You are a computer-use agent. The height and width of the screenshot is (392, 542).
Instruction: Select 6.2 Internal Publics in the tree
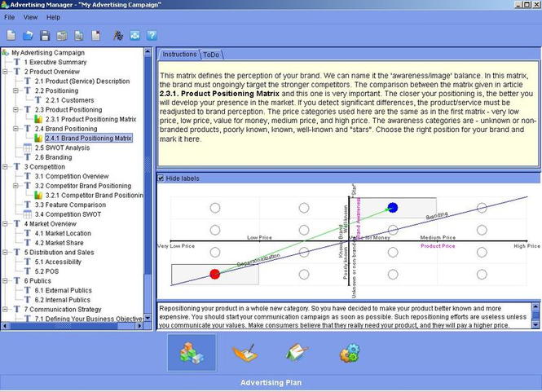[63, 300]
